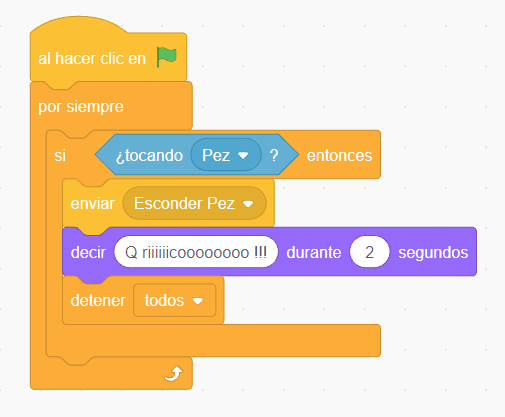Click the seconds value field showing 2
This screenshot has height=417, width=505.
click(369, 252)
